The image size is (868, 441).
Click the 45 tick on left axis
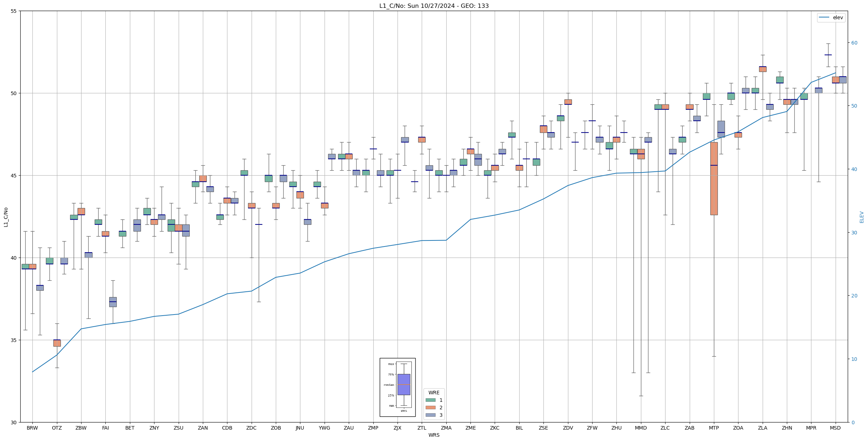tap(14, 176)
